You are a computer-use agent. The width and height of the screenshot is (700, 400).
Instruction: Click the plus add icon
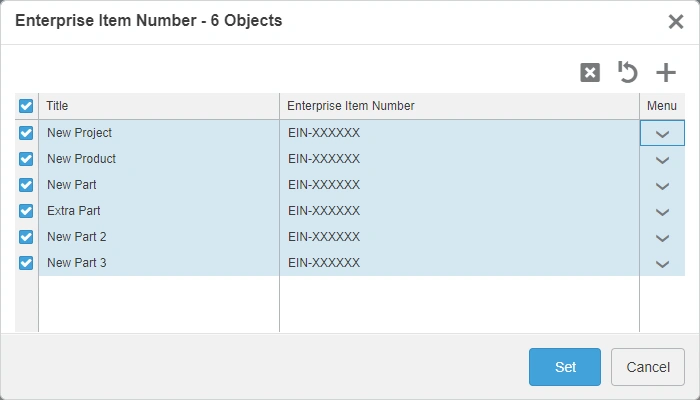[666, 73]
